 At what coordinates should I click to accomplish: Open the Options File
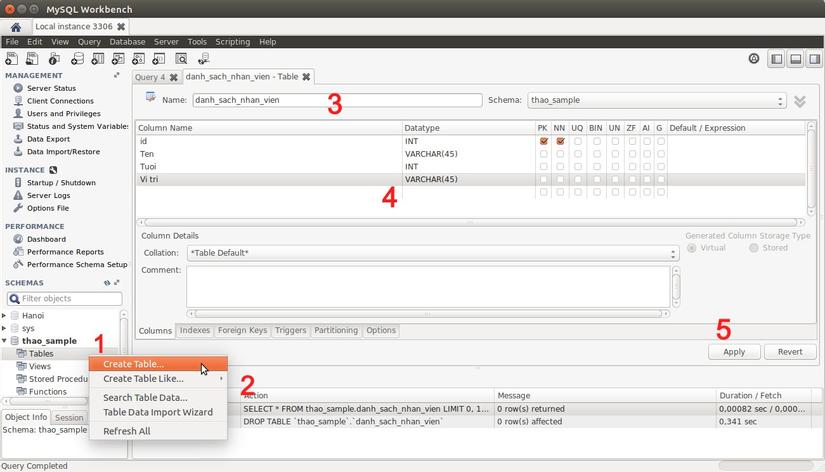pyautogui.click(x=48, y=208)
